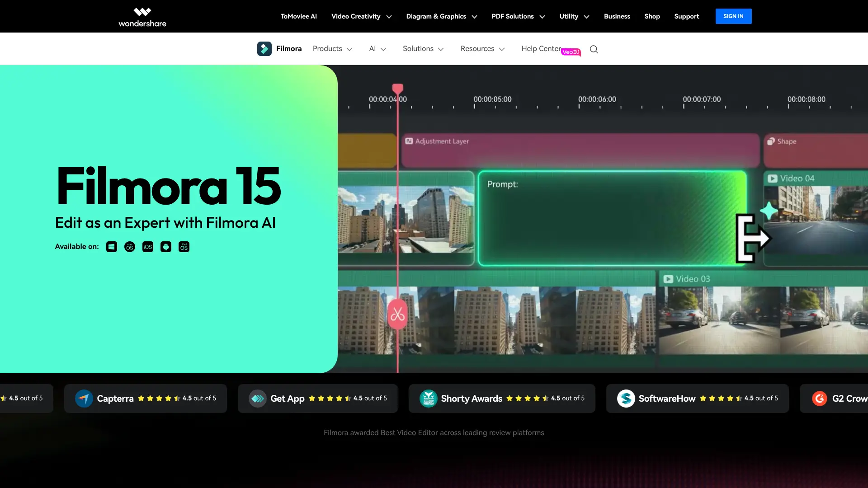
Task: Open the Shop menu item
Action: click(652, 16)
